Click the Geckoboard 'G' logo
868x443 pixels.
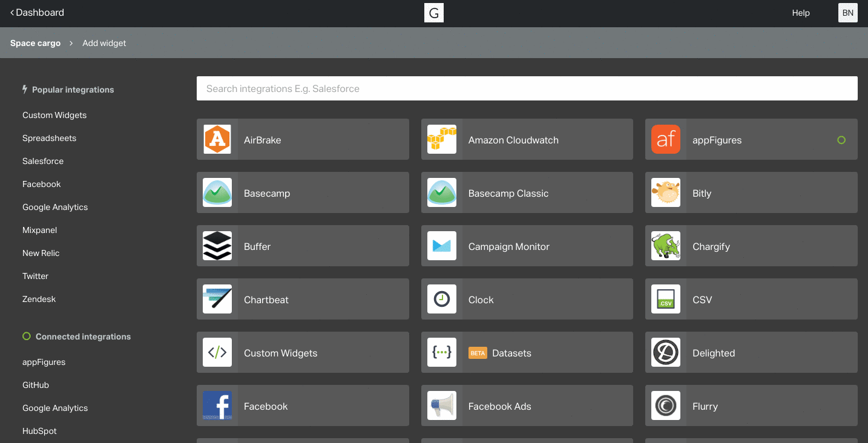click(x=434, y=13)
